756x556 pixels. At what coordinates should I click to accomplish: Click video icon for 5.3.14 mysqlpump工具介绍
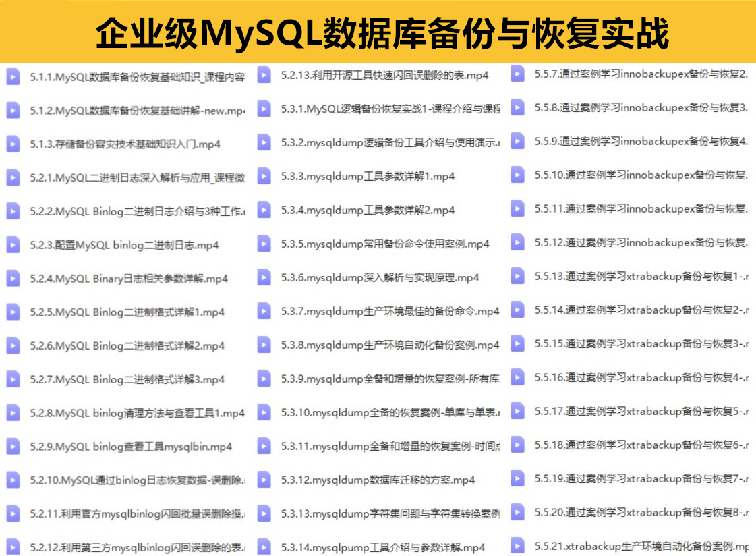(264, 546)
